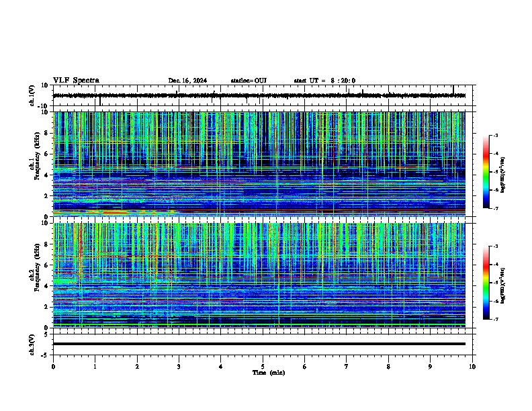Image resolution: width=532 pixels, height=411 pixels.
Task: Click the 'Time (min)' axis label
Action: 269,373
